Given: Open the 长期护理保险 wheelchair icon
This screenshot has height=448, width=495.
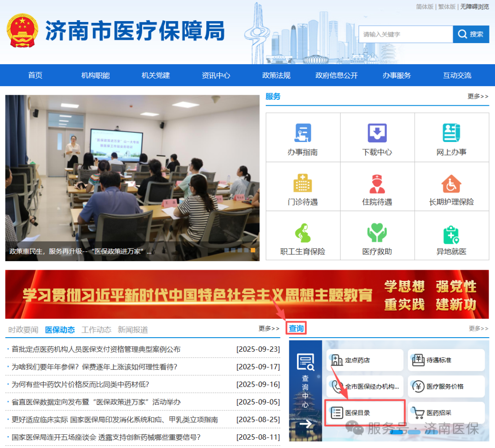Looking at the screenshot, I should pos(451,183).
